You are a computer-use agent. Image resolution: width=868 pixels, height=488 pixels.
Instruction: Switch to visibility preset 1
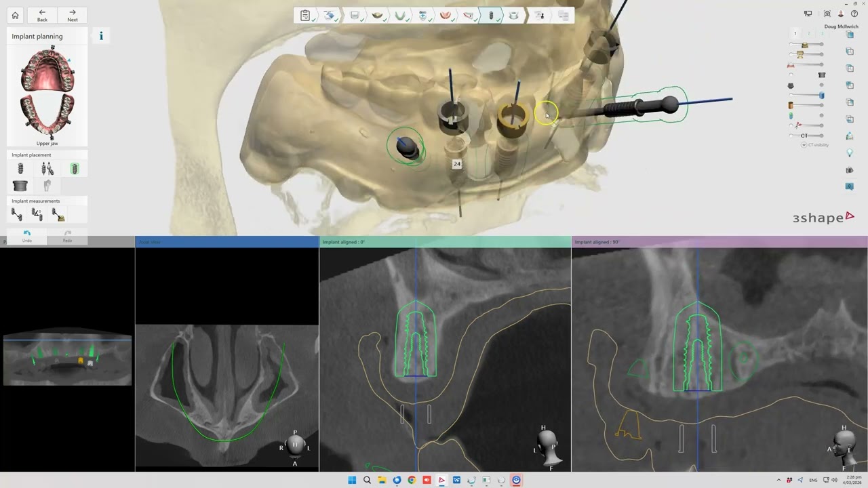795,33
